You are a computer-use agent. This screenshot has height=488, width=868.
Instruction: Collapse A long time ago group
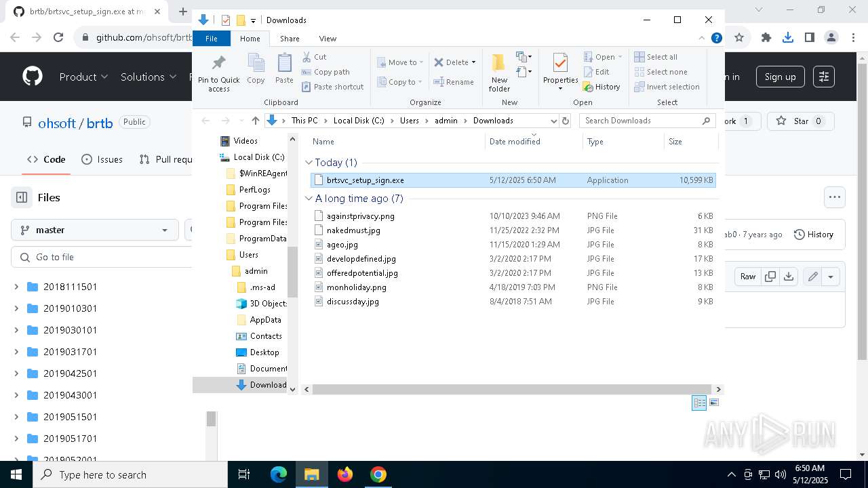(x=309, y=199)
